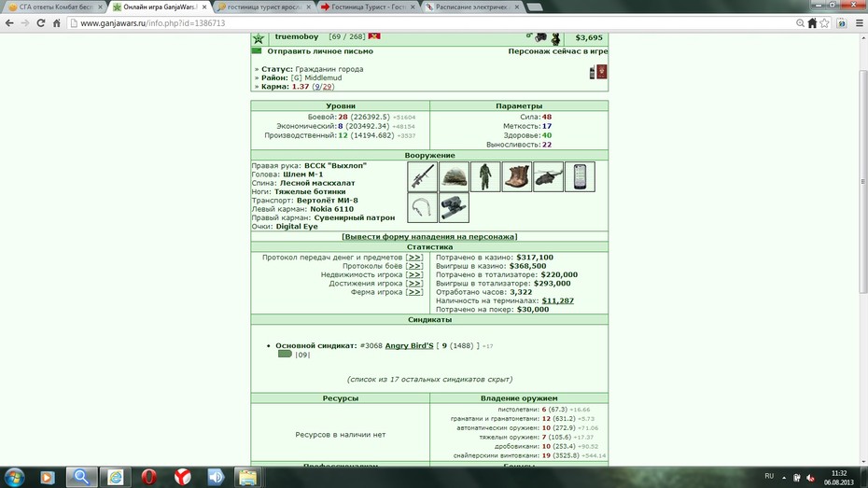Open Yandex browser from taskbar
868x488 pixels.
click(x=182, y=477)
